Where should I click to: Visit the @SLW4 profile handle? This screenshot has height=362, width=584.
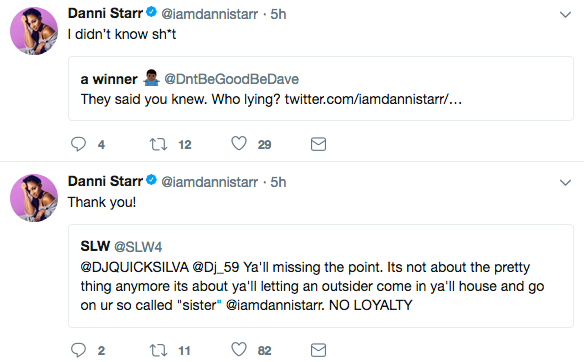pyautogui.click(x=138, y=247)
